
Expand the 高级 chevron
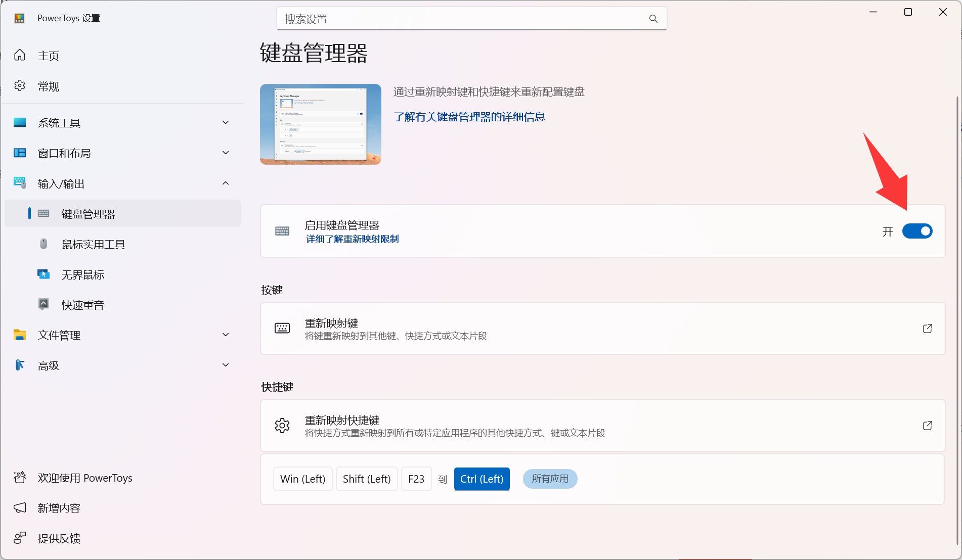(x=226, y=365)
